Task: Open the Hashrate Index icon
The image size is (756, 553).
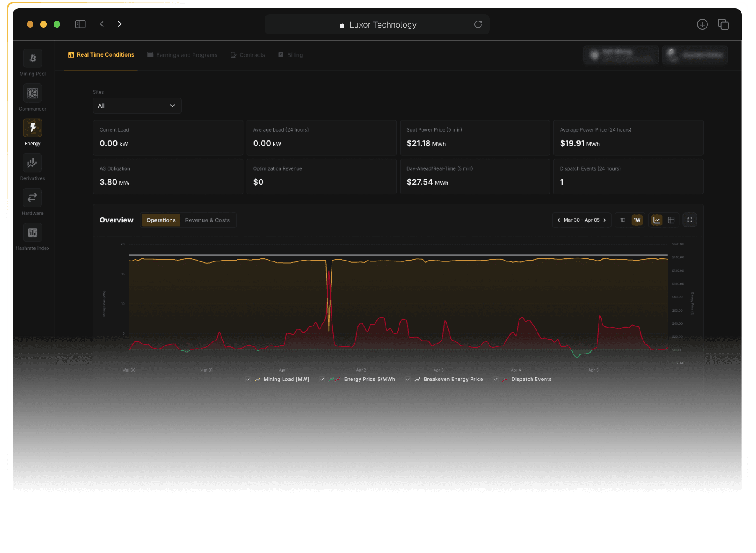Action: (33, 233)
